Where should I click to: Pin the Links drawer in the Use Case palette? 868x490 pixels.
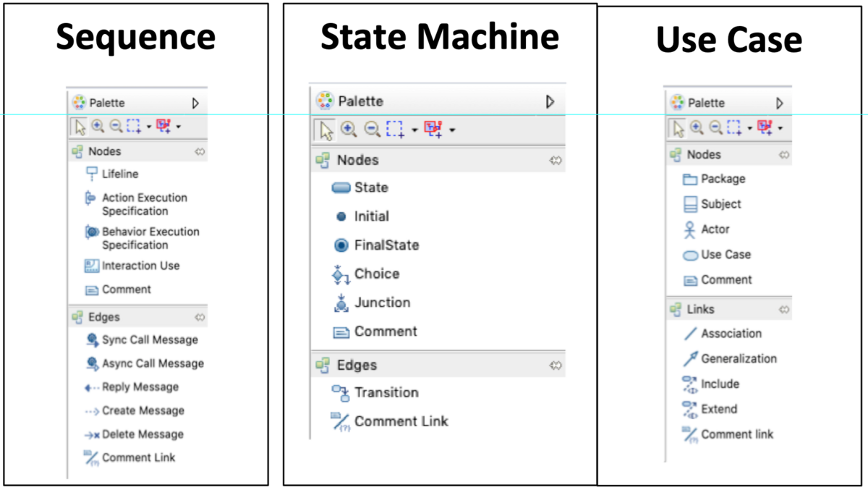coord(784,309)
